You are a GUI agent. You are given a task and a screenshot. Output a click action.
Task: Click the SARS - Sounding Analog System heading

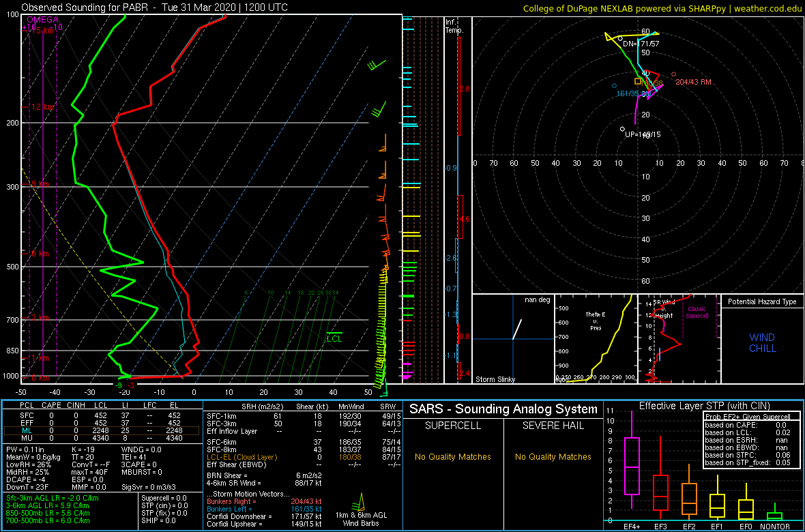pyautogui.click(x=503, y=409)
